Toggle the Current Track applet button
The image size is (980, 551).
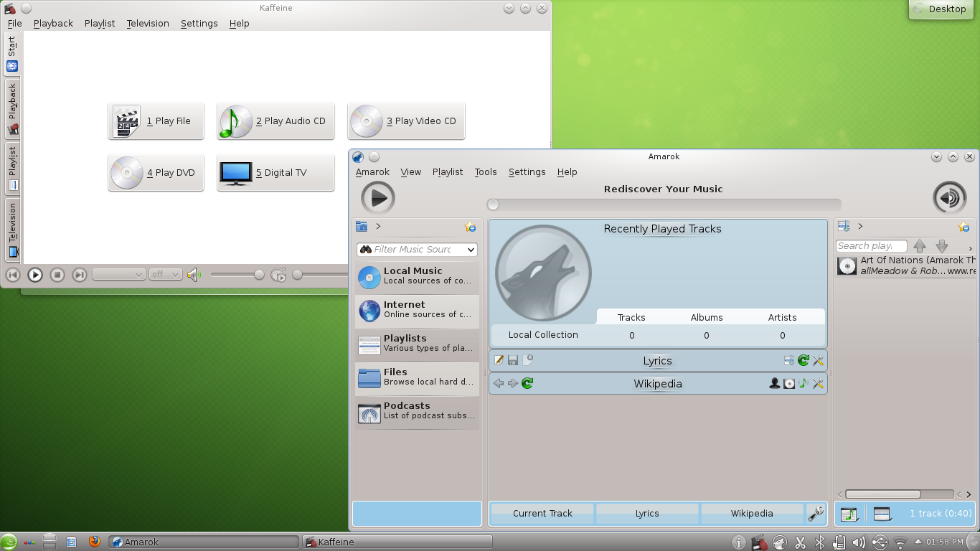[542, 514]
